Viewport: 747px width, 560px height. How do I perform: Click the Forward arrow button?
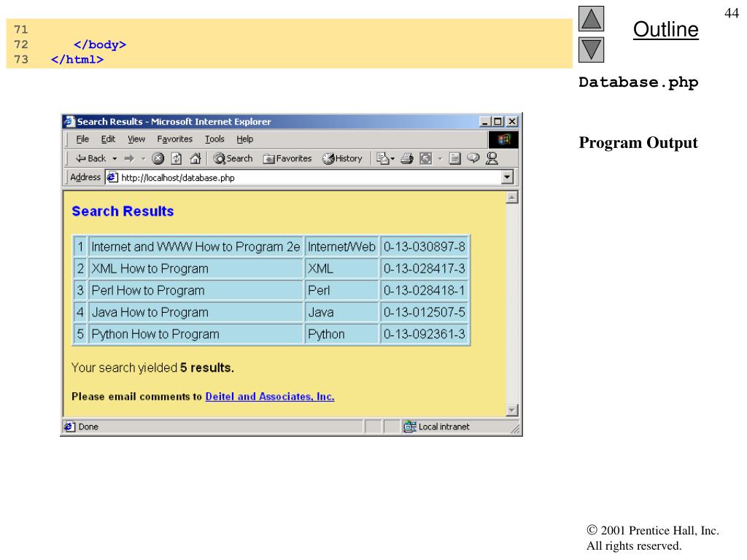click(129, 158)
